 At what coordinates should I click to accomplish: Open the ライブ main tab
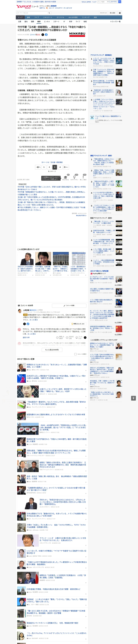tap(37, 17)
